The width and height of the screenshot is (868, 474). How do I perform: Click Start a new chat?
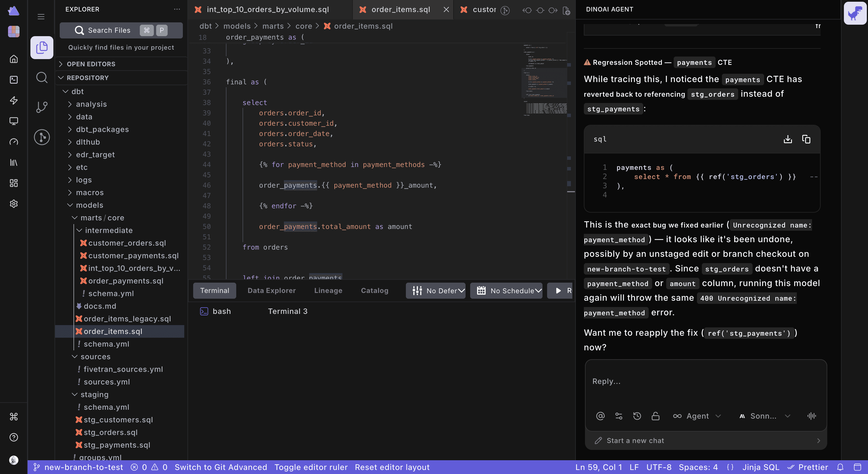pos(706,441)
